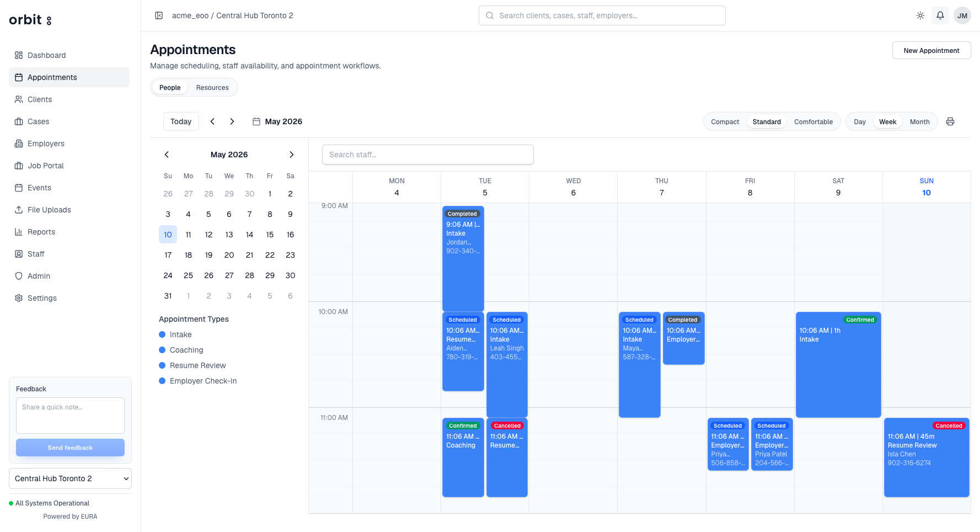This screenshot has height=532, width=980.
Task: Toggle Resume Review appointment type filter
Action: pyautogui.click(x=192, y=365)
